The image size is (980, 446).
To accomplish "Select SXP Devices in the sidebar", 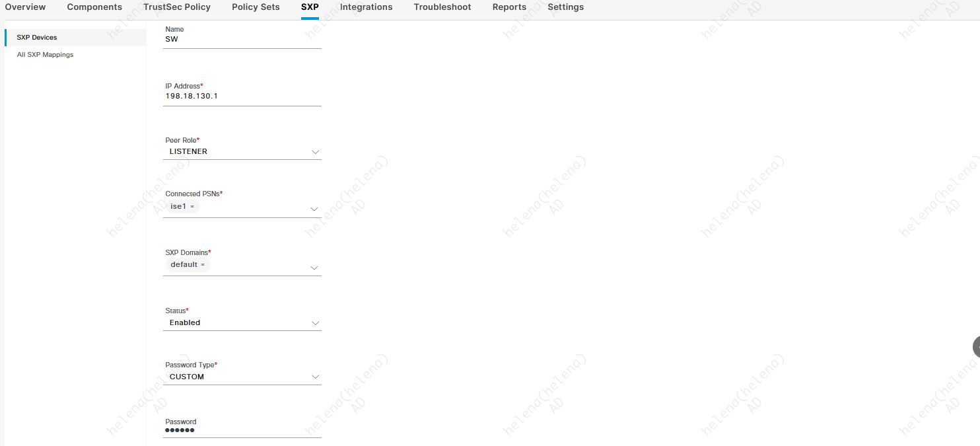I will point(37,38).
